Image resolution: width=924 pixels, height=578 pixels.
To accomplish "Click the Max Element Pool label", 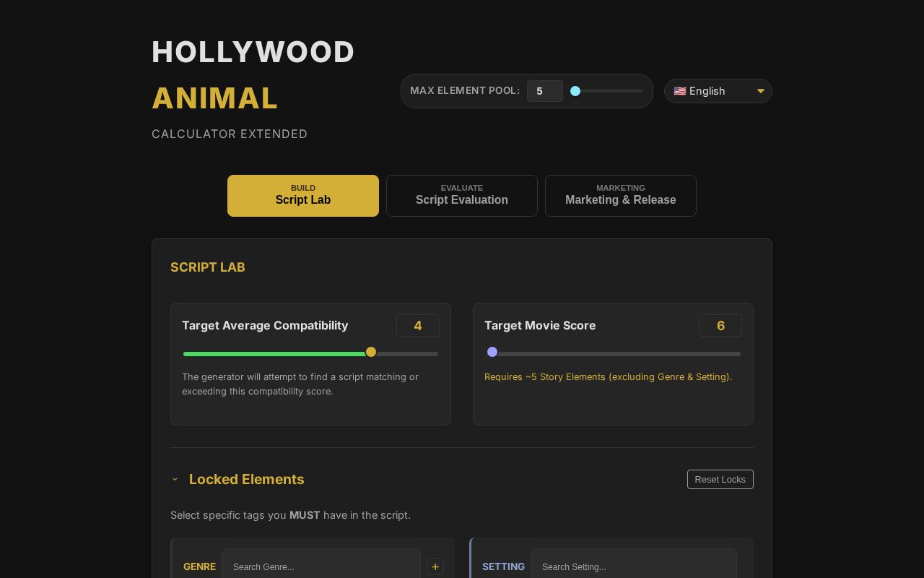I will (x=465, y=90).
